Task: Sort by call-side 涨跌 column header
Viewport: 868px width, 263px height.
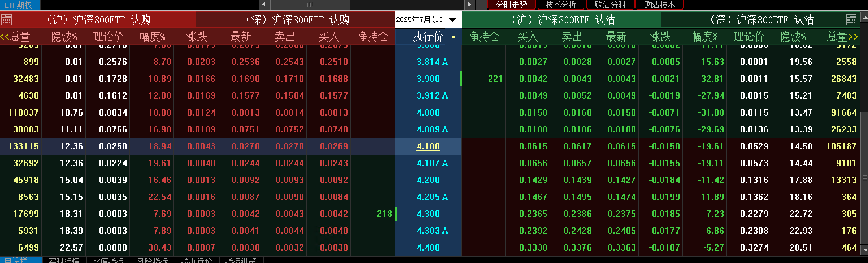Action: pos(196,37)
